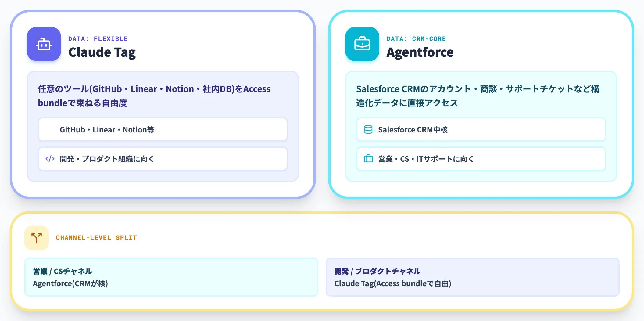The image size is (644, 321).
Task: Click the split arrows icon beside CHANNEL-LEVEL SPLIT
Action: point(37,238)
